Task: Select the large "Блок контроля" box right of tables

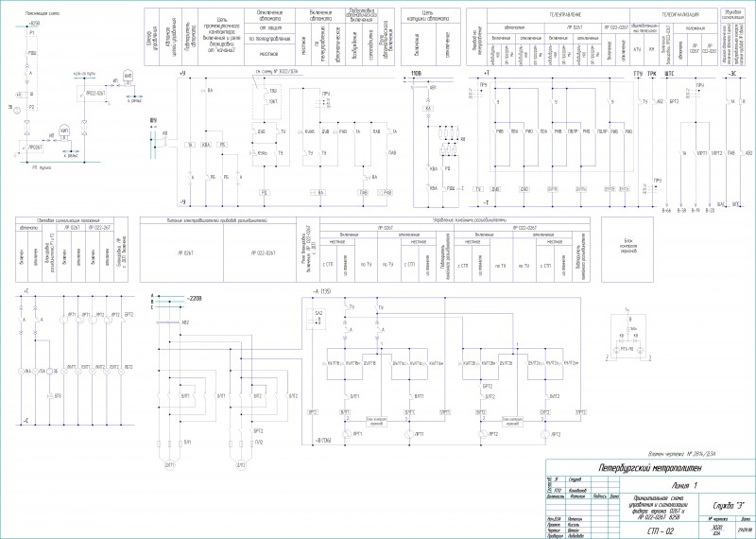Action: click(x=627, y=250)
